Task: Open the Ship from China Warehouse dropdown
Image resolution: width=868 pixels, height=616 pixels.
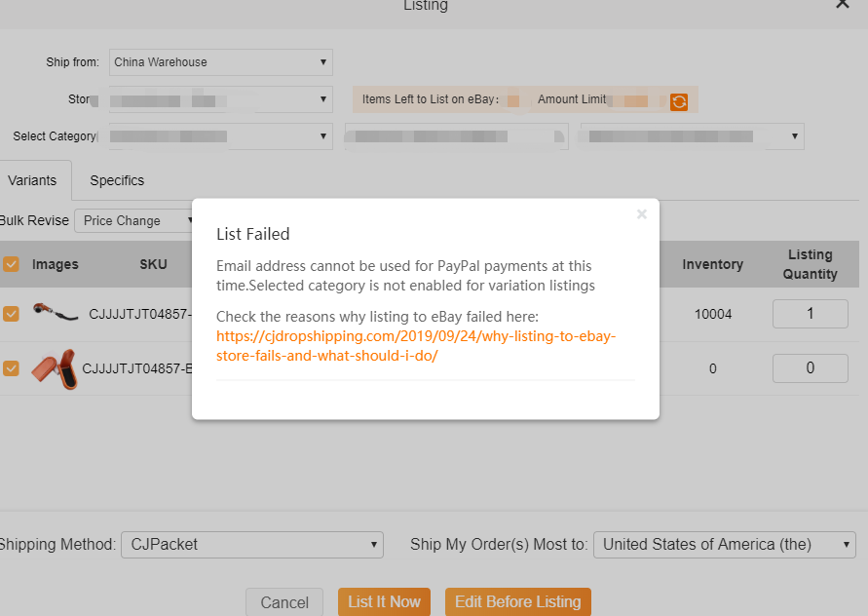Action: pyautogui.click(x=221, y=62)
